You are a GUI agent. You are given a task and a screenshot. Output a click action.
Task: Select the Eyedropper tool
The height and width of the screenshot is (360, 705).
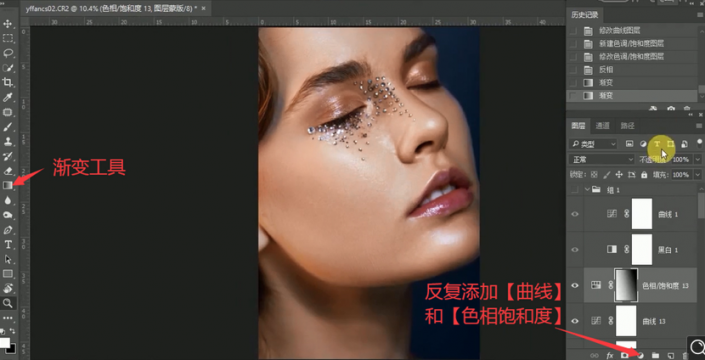(x=8, y=97)
